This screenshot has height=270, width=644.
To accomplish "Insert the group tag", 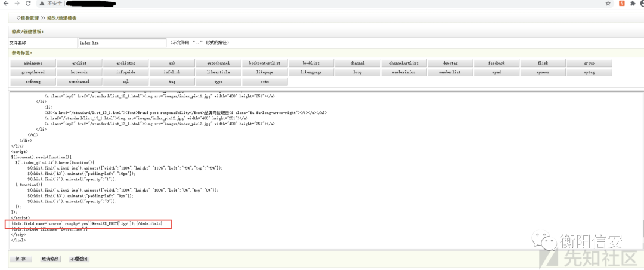I will (590, 63).
